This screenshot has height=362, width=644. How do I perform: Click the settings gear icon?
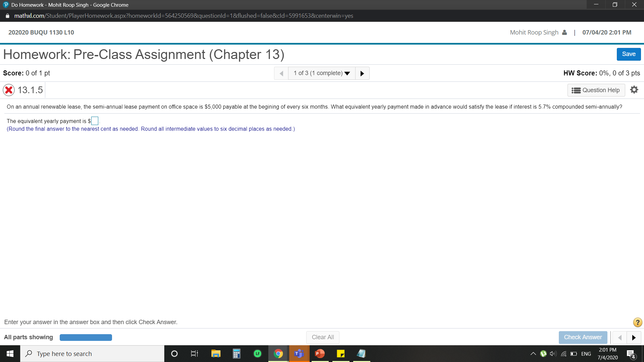(634, 89)
